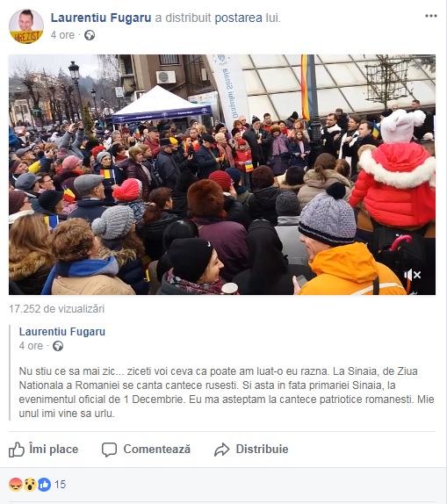Click Laurentiu Fugaru's profile picture
447x504 pixels.
click(26, 26)
